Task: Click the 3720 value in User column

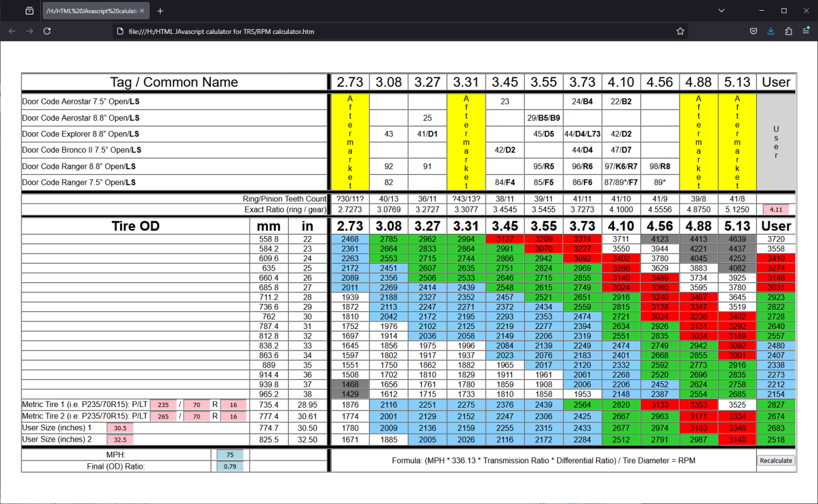Action: tap(776, 239)
